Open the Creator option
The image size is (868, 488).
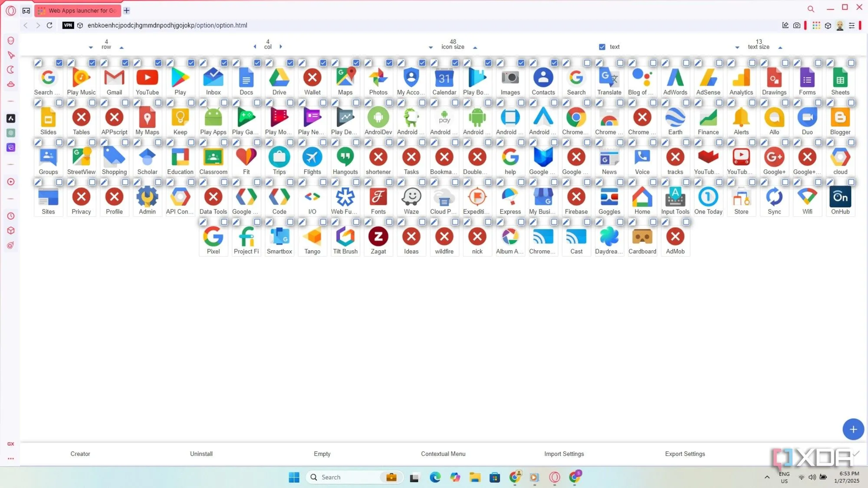coord(80,454)
